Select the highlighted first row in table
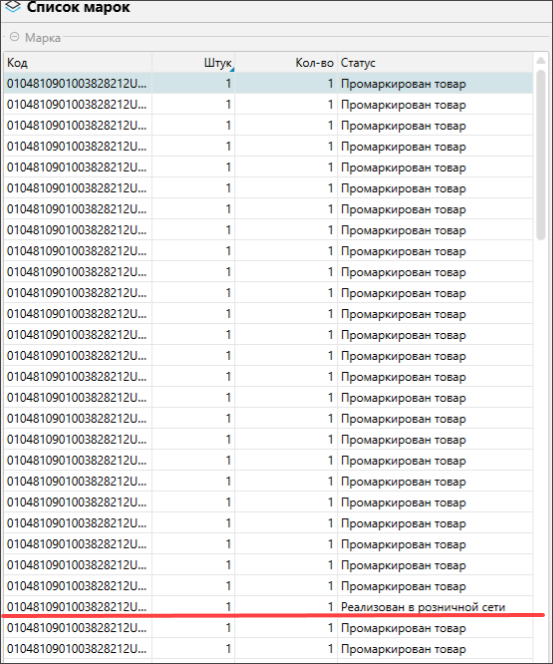 (x=268, y=83)
